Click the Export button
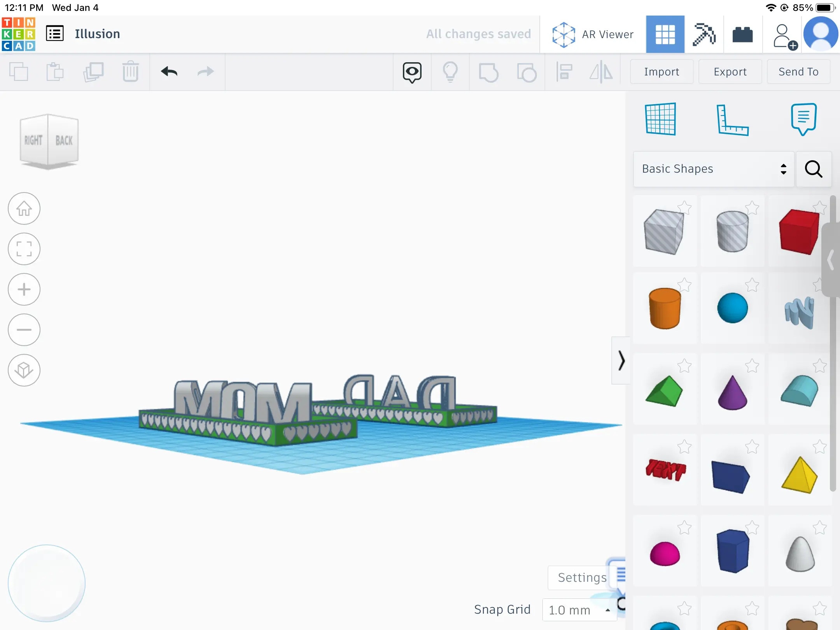This screenshot has height=630, width=840. tap(730, 72)
